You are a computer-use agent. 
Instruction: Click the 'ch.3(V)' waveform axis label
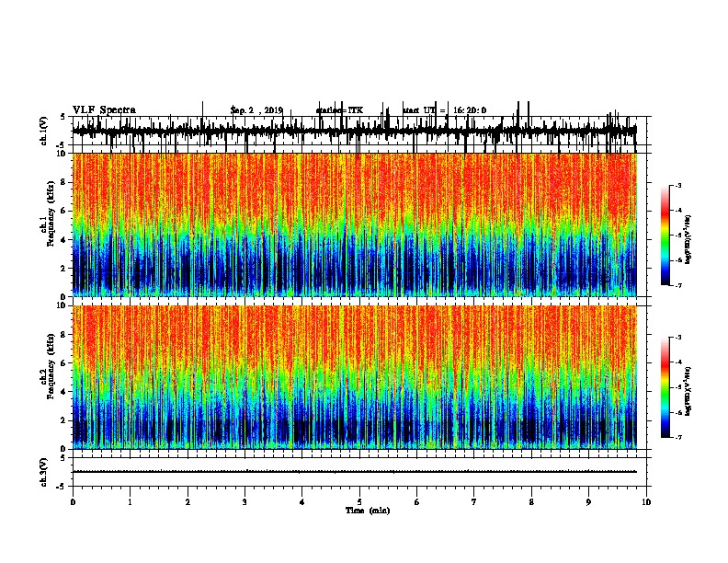pos(44,472)
